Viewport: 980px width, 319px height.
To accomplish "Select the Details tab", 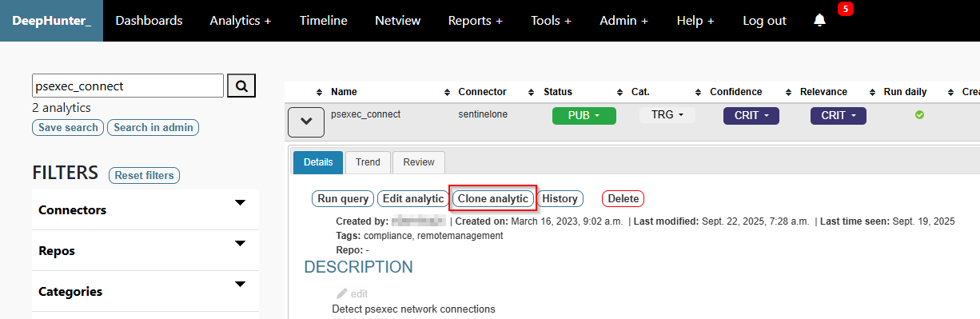I will 318,162.
